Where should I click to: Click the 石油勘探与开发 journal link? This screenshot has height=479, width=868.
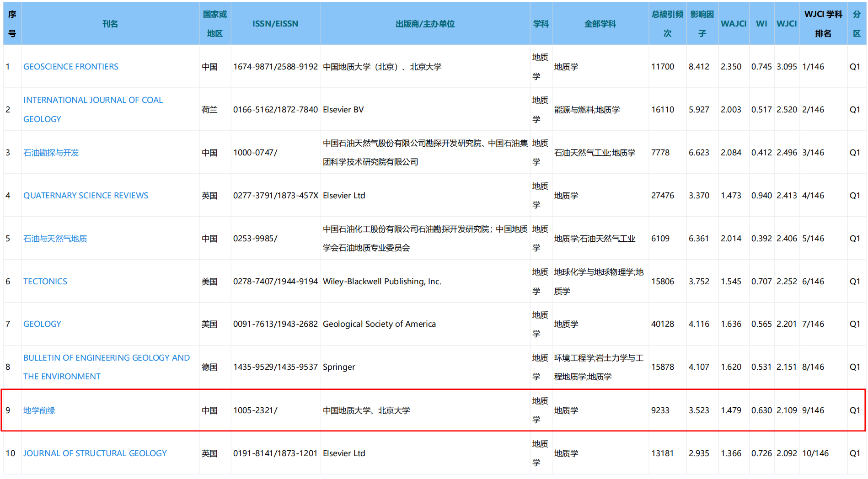[51, 153]
